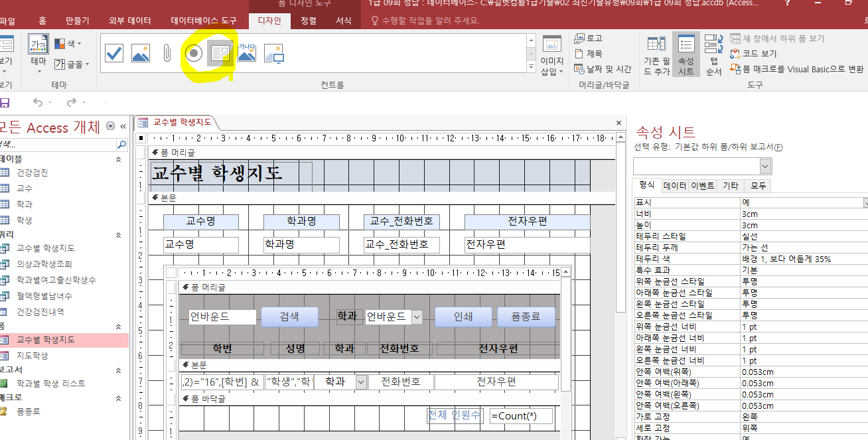
Task: Toggle the 속성 시트 property sheet button
Action: [686, 56]
